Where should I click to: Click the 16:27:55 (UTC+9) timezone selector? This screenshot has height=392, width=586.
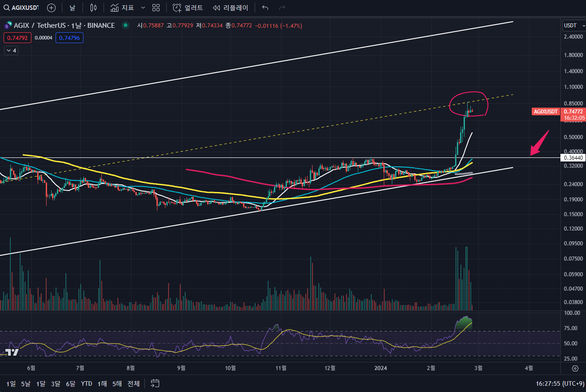(x=560, y=383)
